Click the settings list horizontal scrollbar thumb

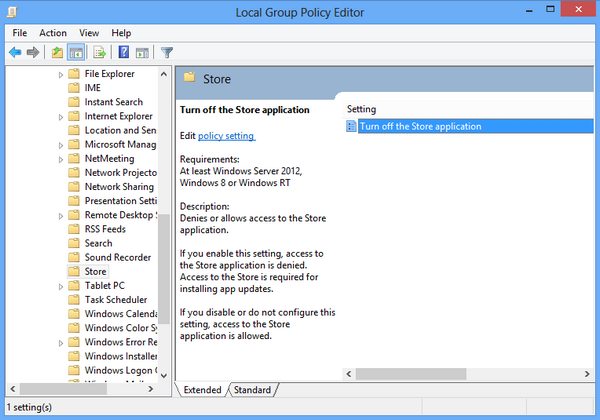point(411,374)
